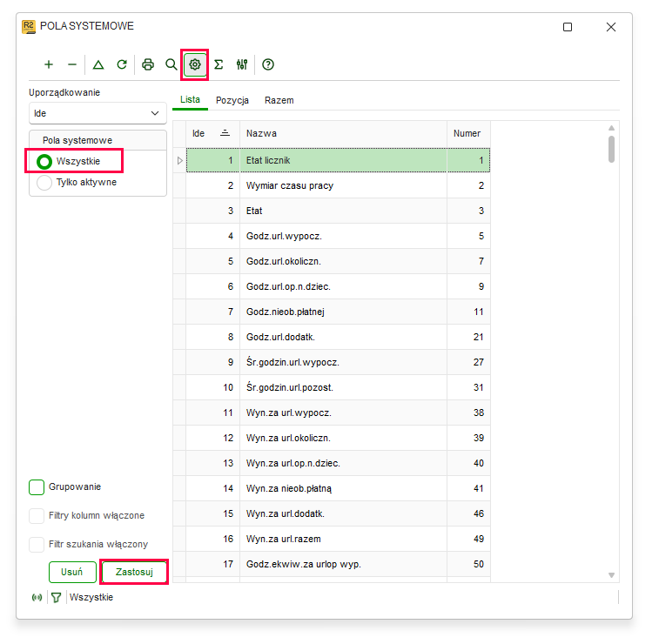This screenshot has height=644, width=659.
Task: Select the Godz.url.okoliczn. row
Action: point(338,261)
